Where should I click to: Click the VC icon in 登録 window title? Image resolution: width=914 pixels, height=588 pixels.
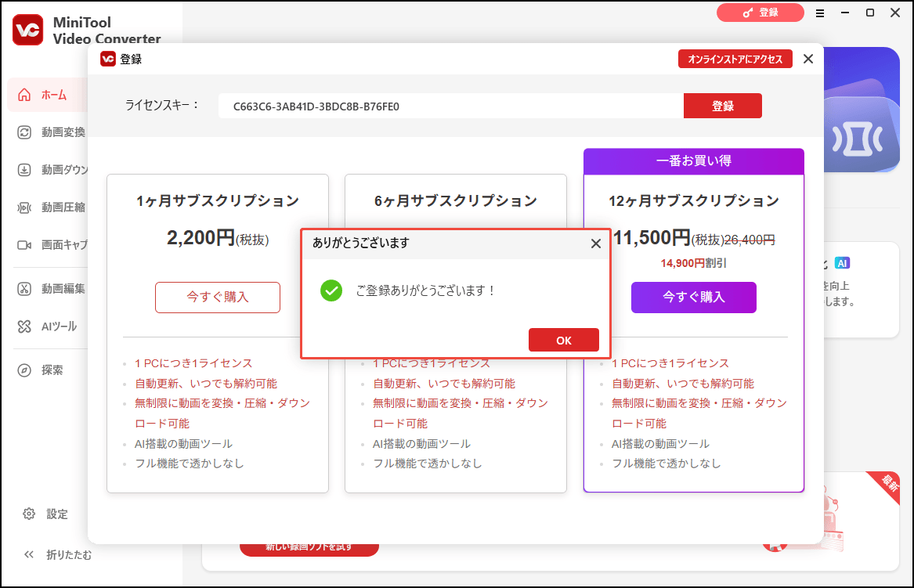pos(108,59)
